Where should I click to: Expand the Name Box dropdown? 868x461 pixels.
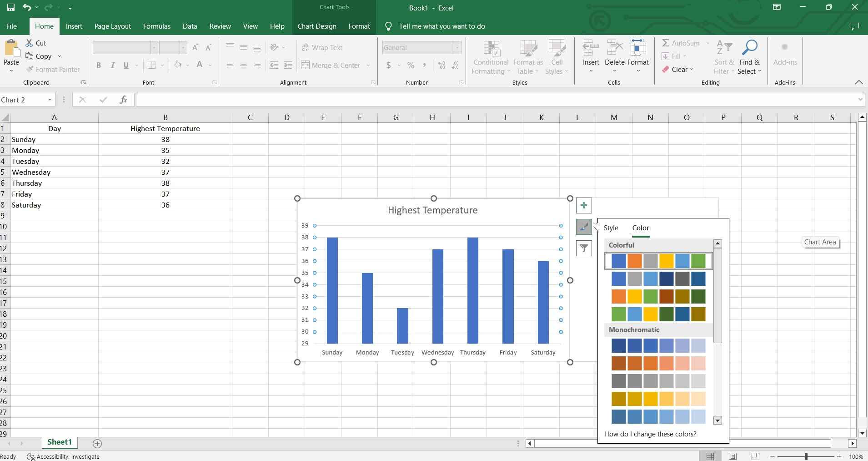pos(50,100)
